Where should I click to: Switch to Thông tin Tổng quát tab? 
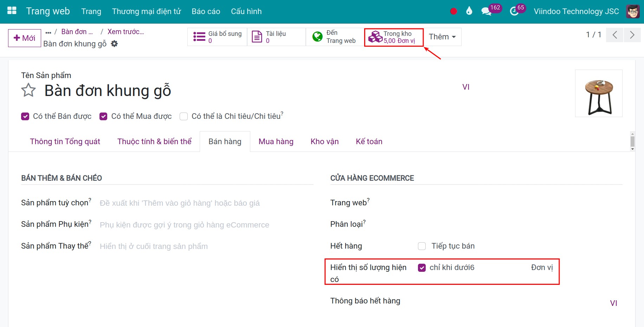click(65, 141)
